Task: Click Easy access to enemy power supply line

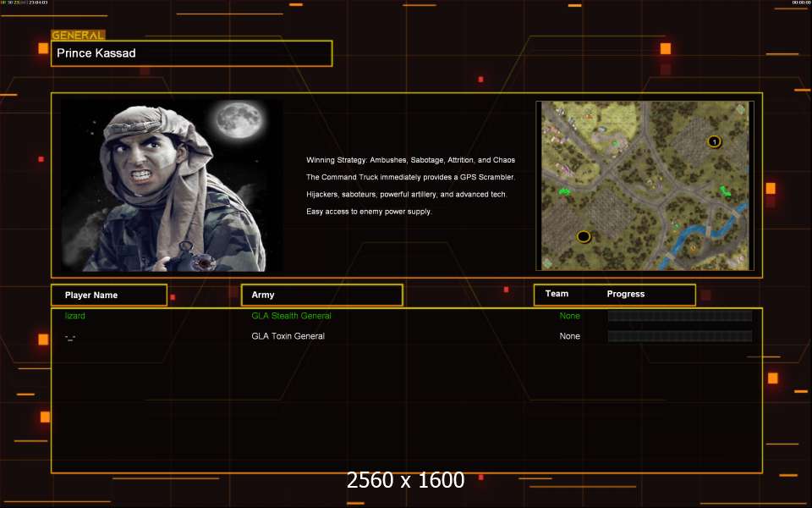Action: coord(369,212)
